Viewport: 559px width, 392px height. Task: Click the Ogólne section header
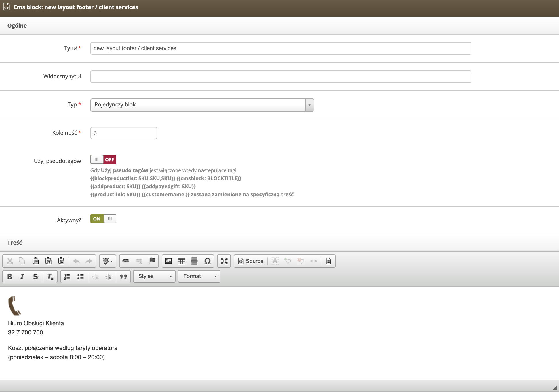pos(17,26)
